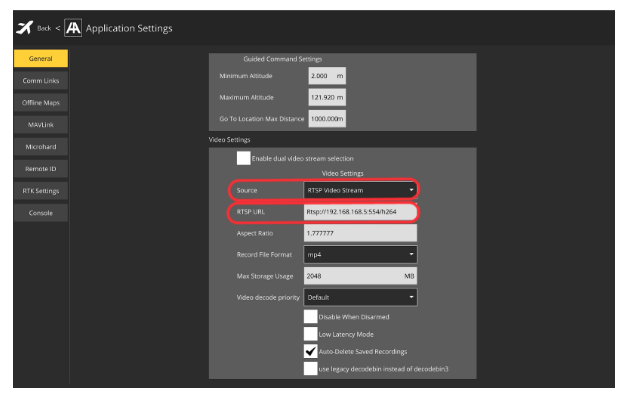The width and height of the screenshot is (629, 398).
Task: Open the RTK Settings tab
Action: (x=41, y=191)
